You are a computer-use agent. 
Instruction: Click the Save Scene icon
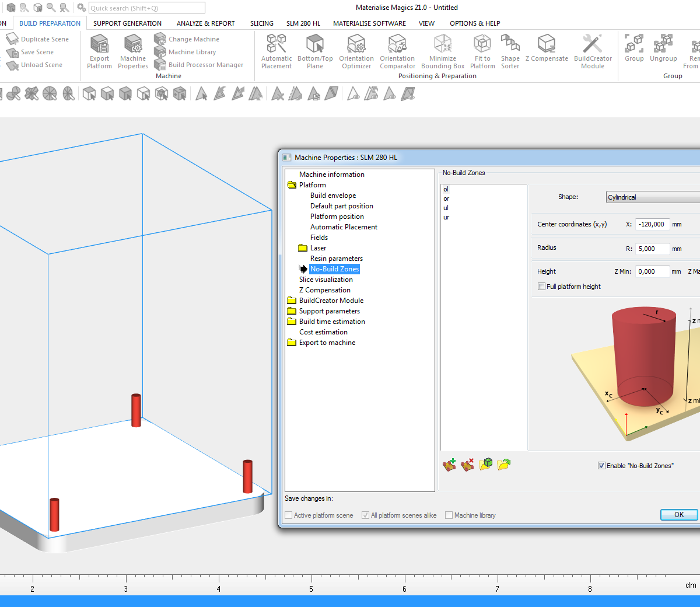pyautogui.click(x=12, y=52)
